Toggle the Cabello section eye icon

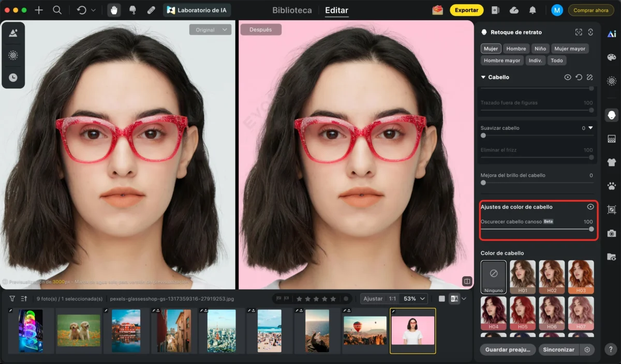568,77
